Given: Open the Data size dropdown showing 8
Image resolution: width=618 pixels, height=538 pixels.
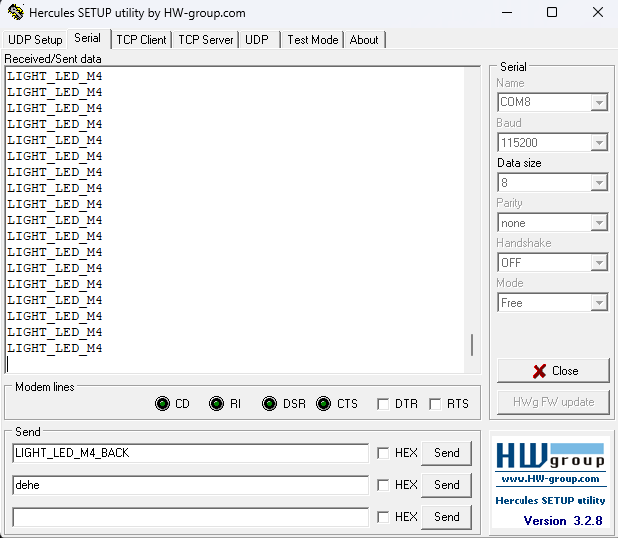Looking at the screenshot, I should 599,183.
